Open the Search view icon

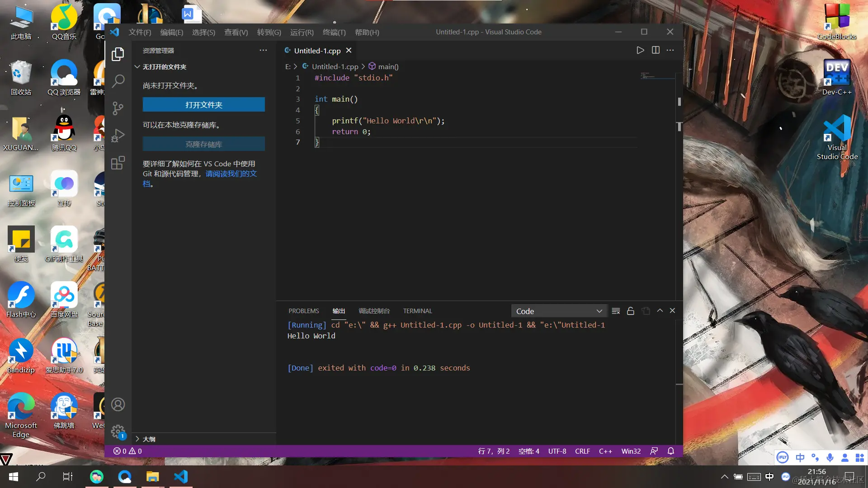(x=118, y=81)
